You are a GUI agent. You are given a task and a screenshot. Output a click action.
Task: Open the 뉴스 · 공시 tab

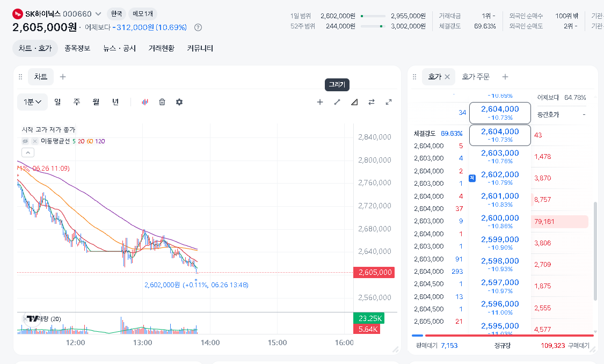click(x=119, y=48)
